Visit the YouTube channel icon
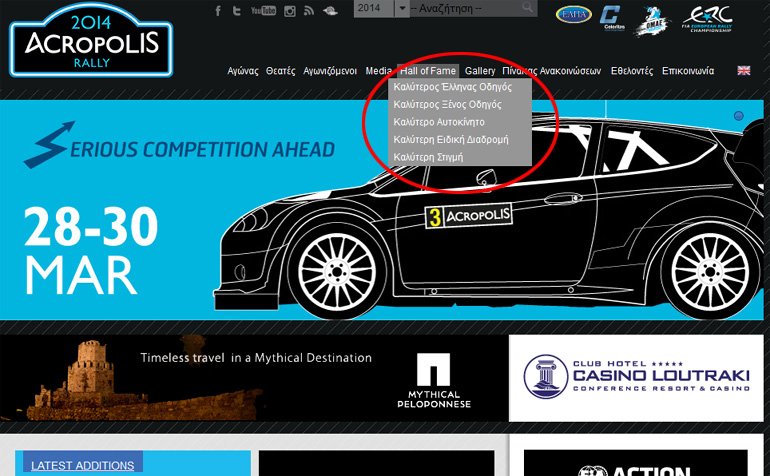The height and width of the screenshot is (476, 770). 263,11
